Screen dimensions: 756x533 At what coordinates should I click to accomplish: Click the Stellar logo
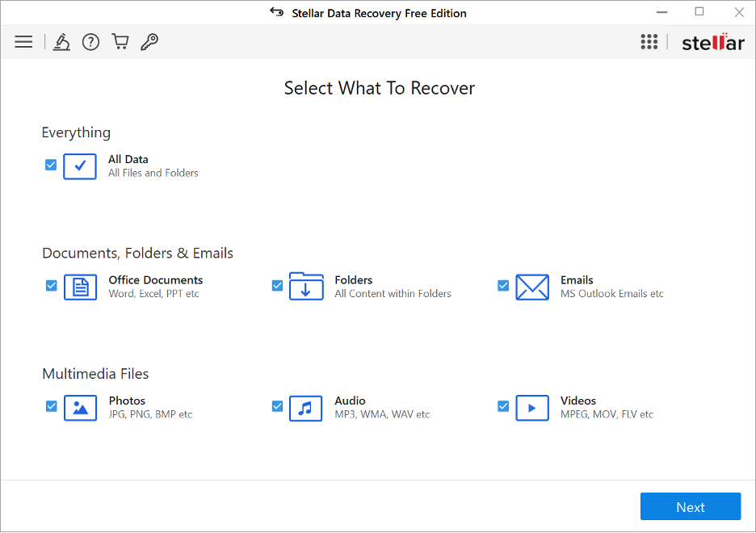point(712,43)
